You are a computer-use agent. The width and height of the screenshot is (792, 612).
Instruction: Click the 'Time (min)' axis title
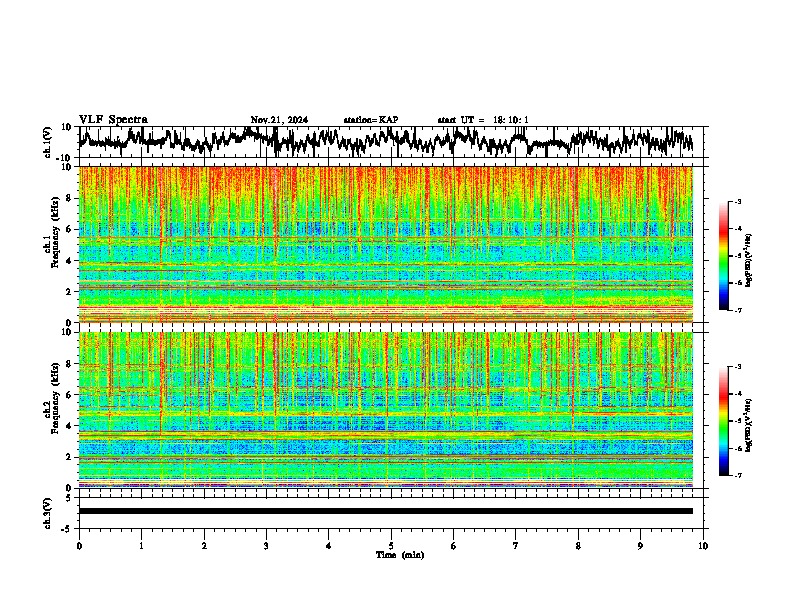pyautogui.click(x=400, y=555)
